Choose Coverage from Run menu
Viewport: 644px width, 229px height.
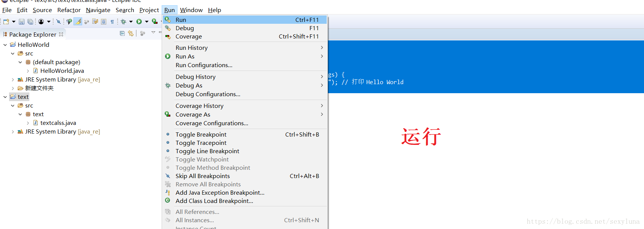245,36
